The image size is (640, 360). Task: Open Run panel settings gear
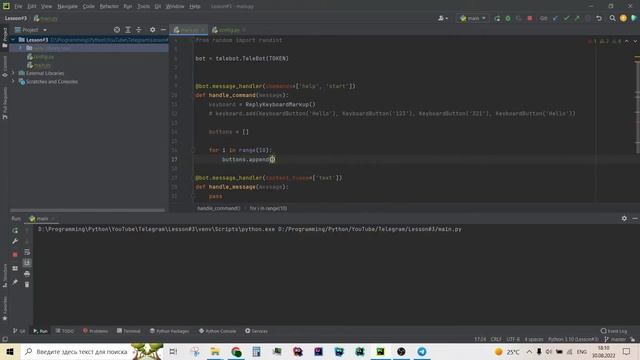tap(624, 219)
